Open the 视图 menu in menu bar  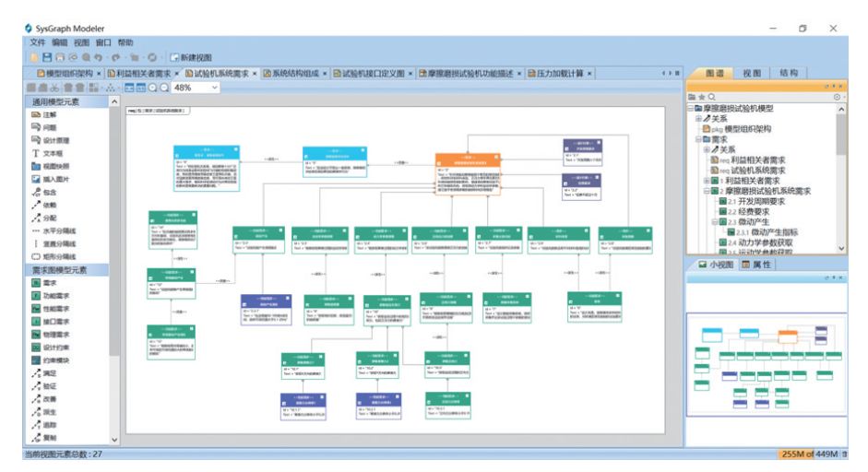click(81, 42)
